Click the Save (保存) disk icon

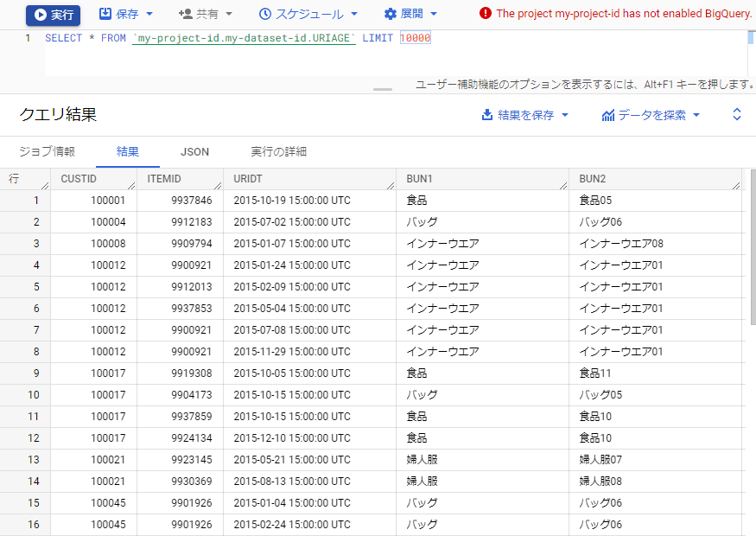point(105,14)
